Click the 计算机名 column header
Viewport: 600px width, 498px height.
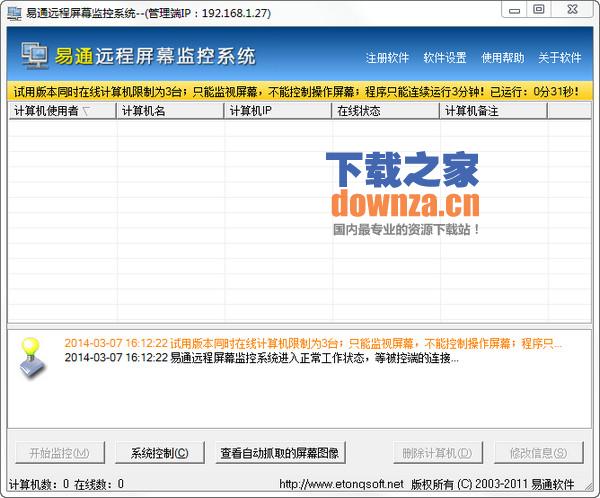[x=170, y=111]
